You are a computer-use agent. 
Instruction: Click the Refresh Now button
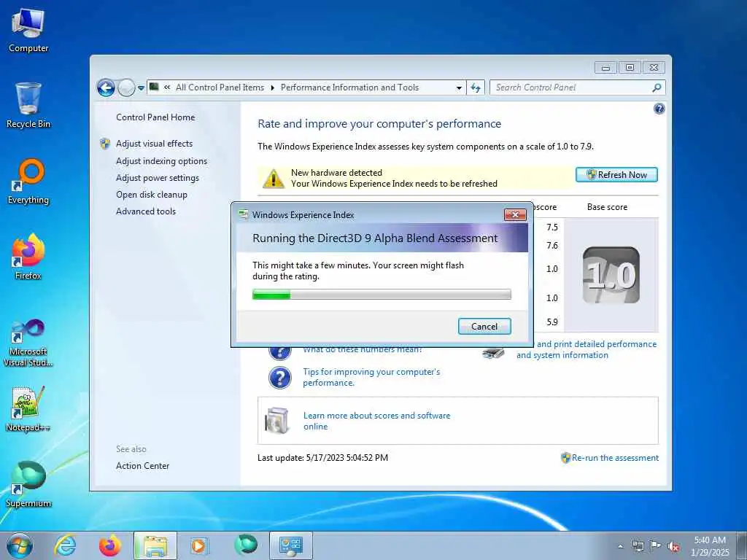[x=616, y=175]
